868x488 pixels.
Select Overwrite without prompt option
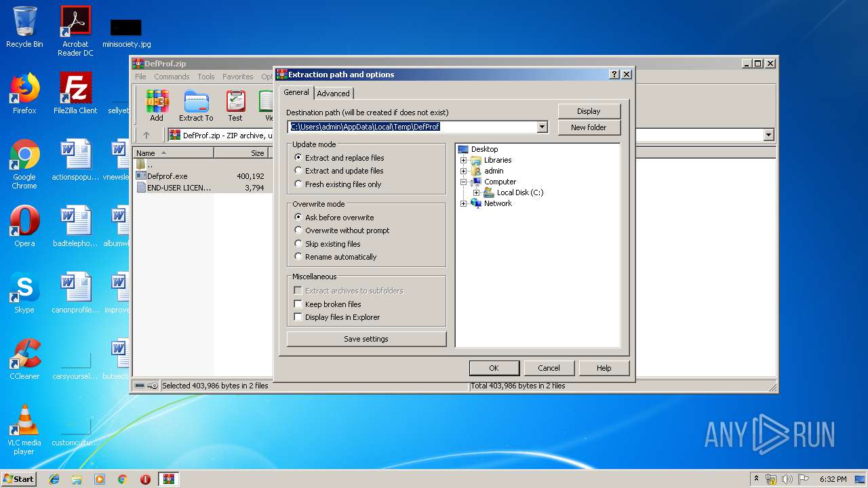342,230
